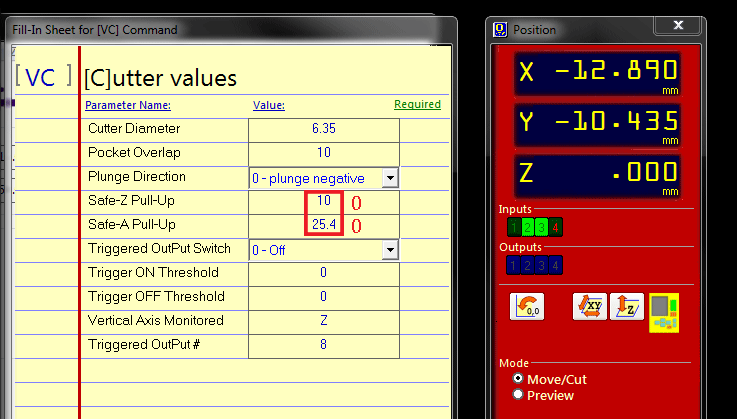Click the Triggered OutPut # label
The height and width of the screenshot is (419, 737).
[x=144, y=345]
